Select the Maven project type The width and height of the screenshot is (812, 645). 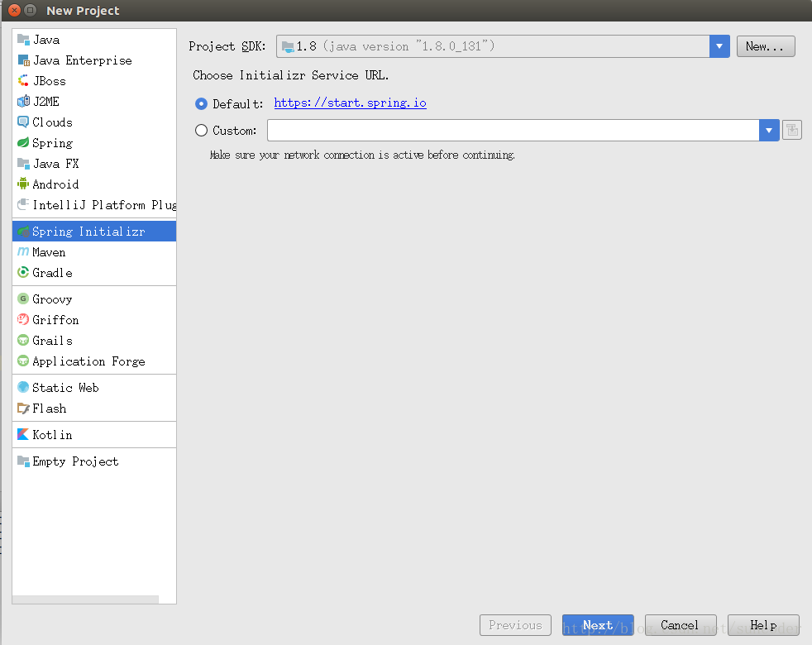94,251
